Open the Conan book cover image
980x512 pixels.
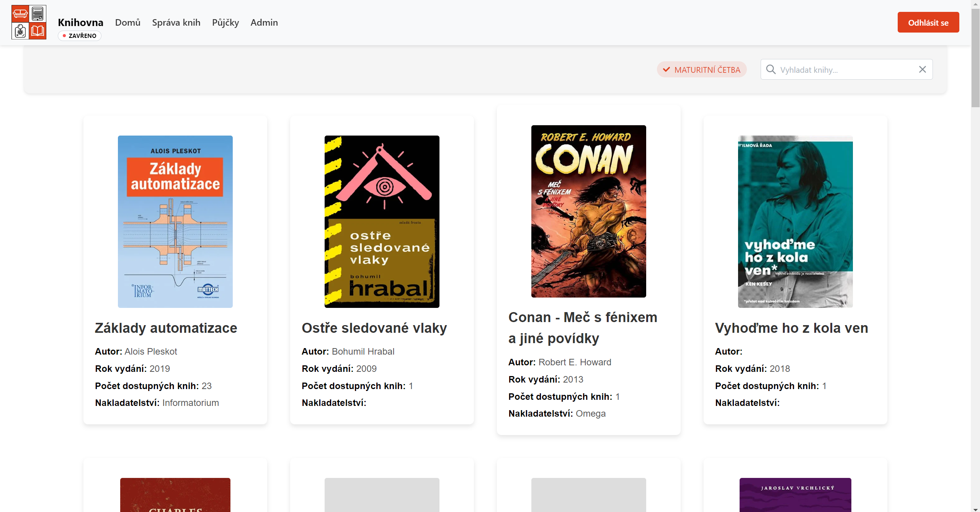[x=589, y=211]
